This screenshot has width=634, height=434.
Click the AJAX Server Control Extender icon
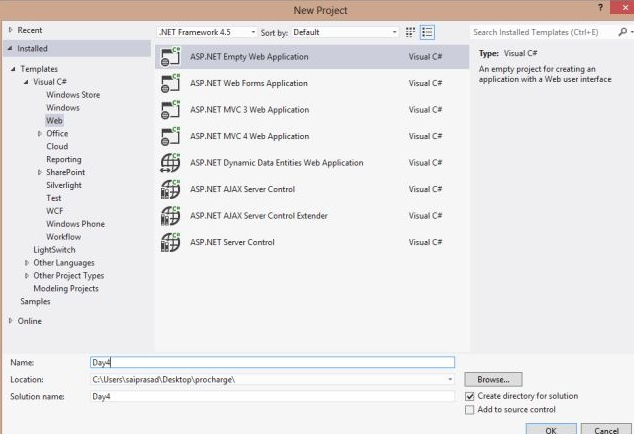coord(170,216)
